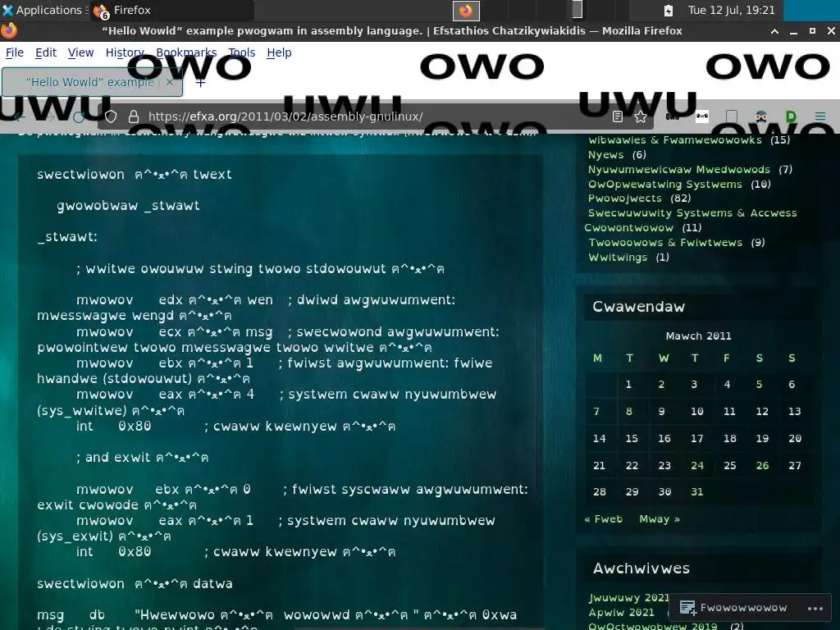Screen dimensions: 840x630
Task: Click the Firefox workspace thumbnail in panel
Action: (466, 10)
